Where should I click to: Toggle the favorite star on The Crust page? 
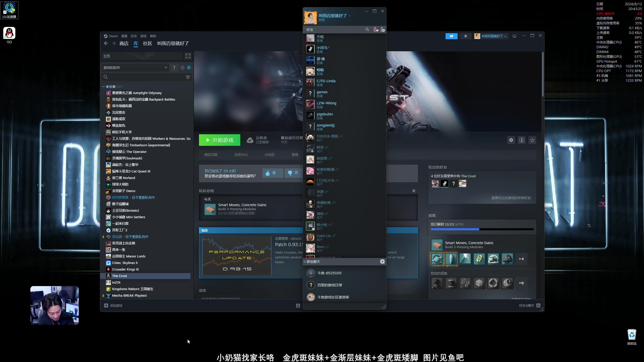tap(533, 140)
